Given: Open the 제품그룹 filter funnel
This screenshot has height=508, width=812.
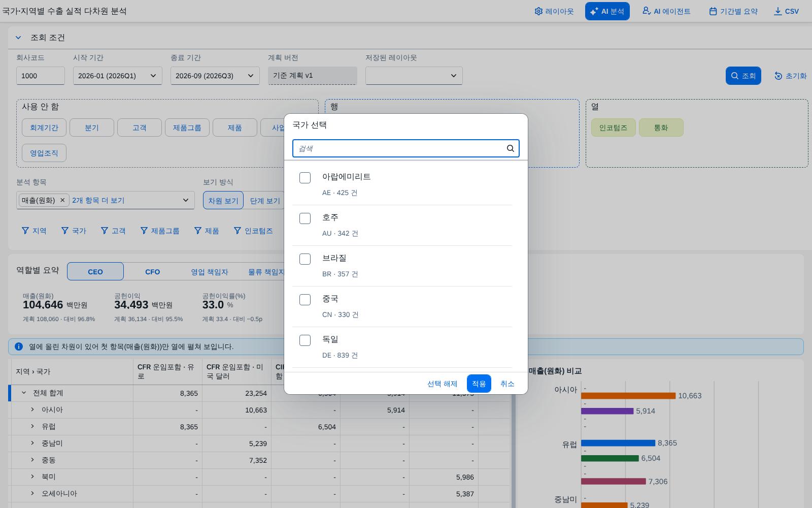Looking at the screenshot, I should pyautogui.click(x=160, y=231).
